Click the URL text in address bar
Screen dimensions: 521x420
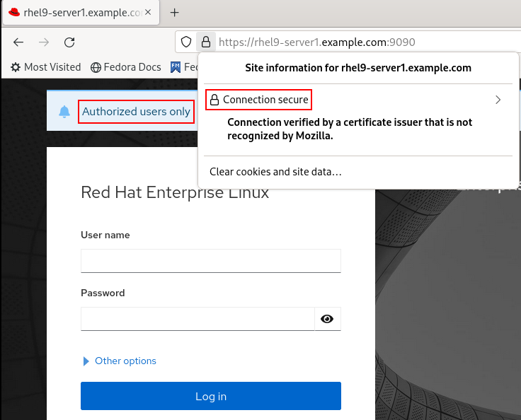point(316,42)
